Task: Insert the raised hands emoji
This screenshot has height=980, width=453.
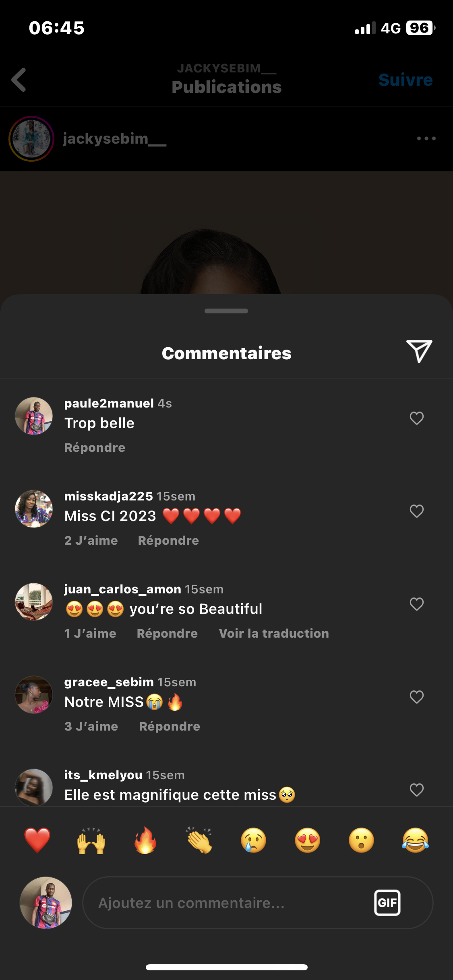Action: 91,840
